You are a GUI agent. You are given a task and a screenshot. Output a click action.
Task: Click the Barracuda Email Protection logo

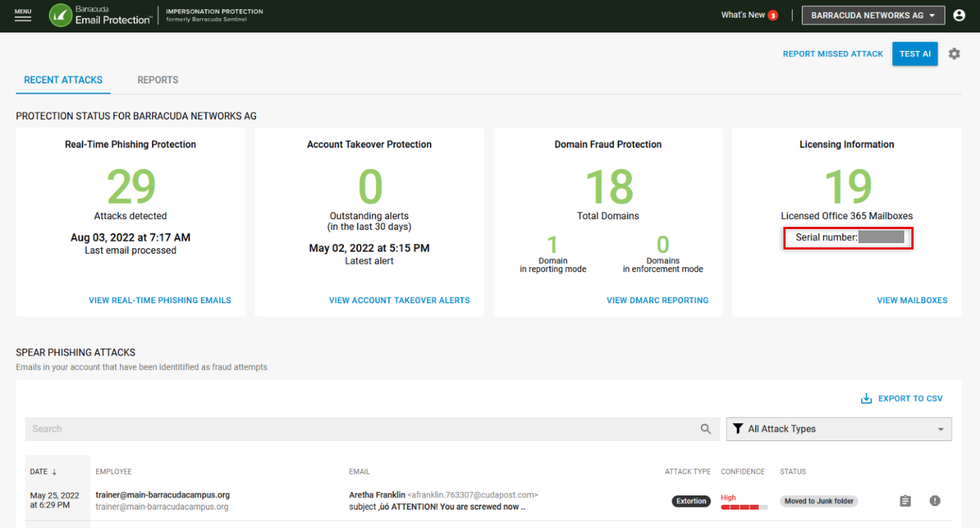100,15
